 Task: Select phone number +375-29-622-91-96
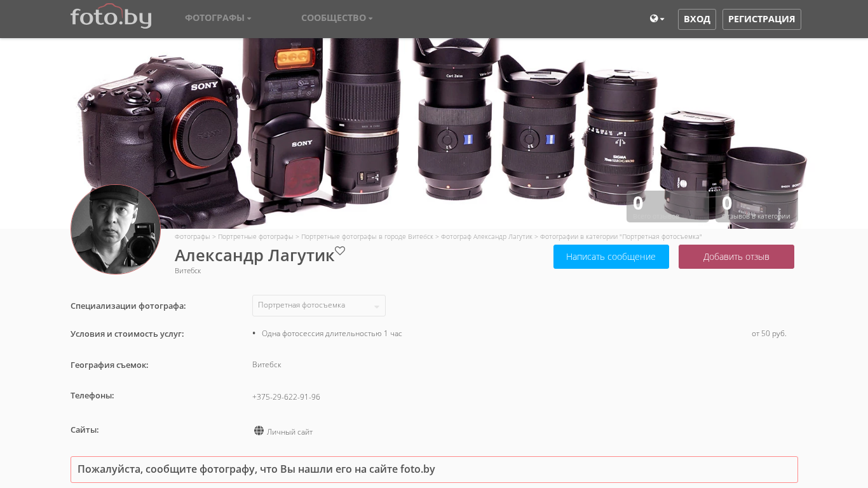tap(286, 397)
